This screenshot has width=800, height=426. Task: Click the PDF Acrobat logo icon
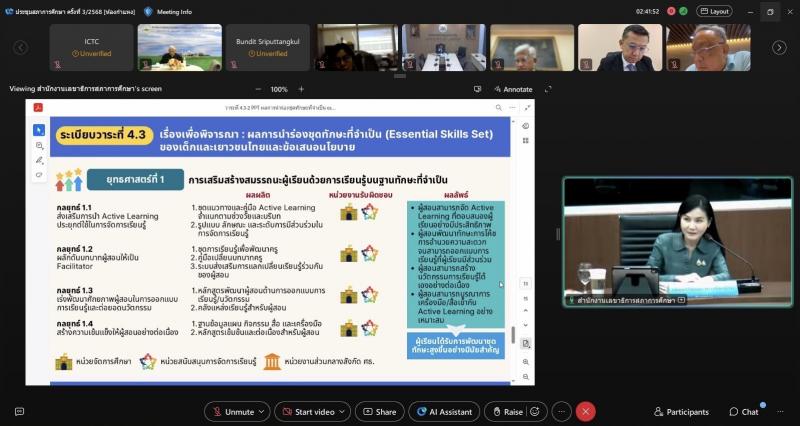38,108
